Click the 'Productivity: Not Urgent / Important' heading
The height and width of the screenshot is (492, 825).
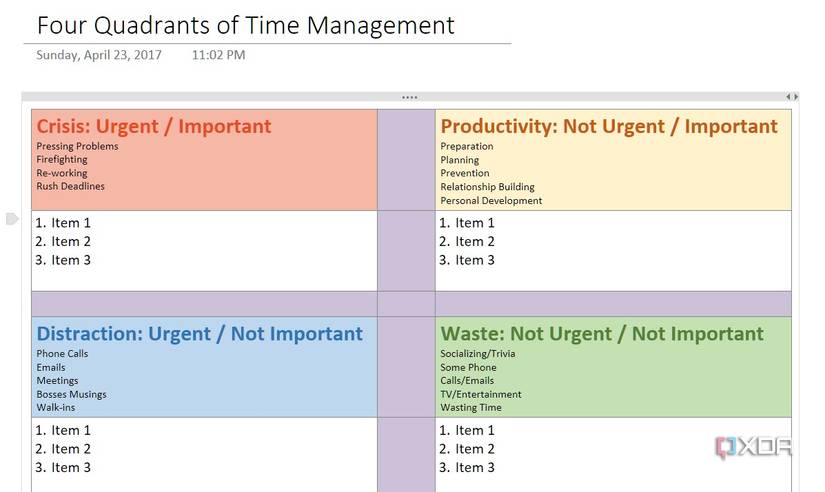coord(608,126)
